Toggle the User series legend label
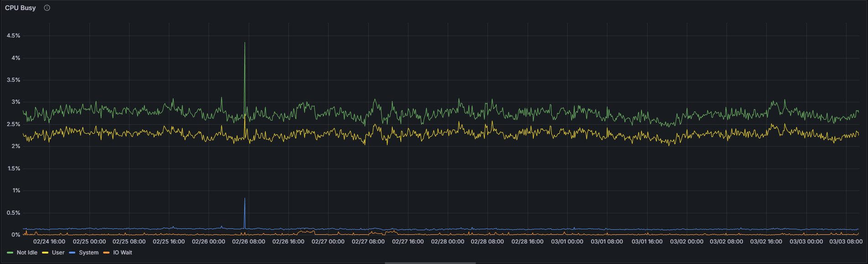 58,253
